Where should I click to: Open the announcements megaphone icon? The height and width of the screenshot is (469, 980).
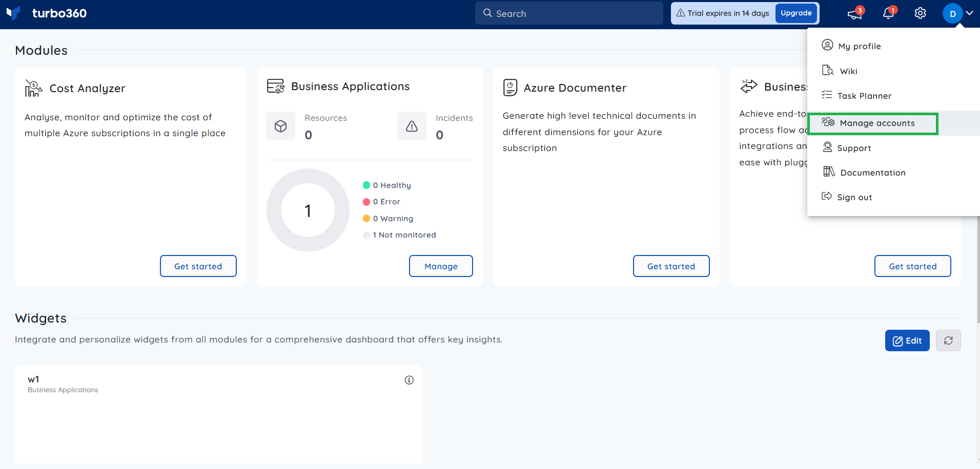click(x=854, y=13)
